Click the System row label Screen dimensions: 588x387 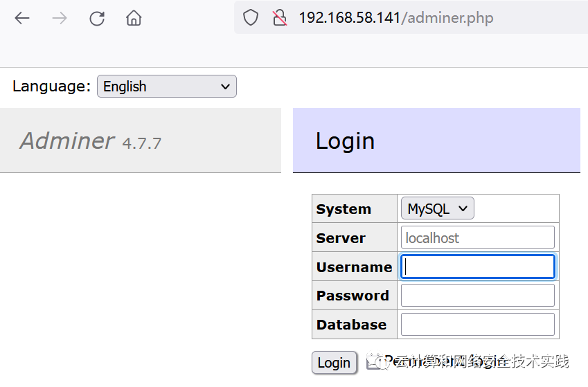point(344,209)
